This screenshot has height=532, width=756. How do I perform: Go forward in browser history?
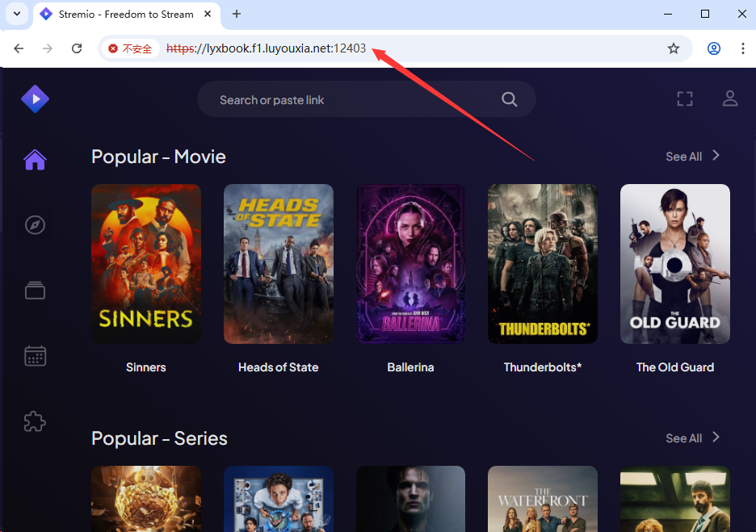[x=47, y=48]
